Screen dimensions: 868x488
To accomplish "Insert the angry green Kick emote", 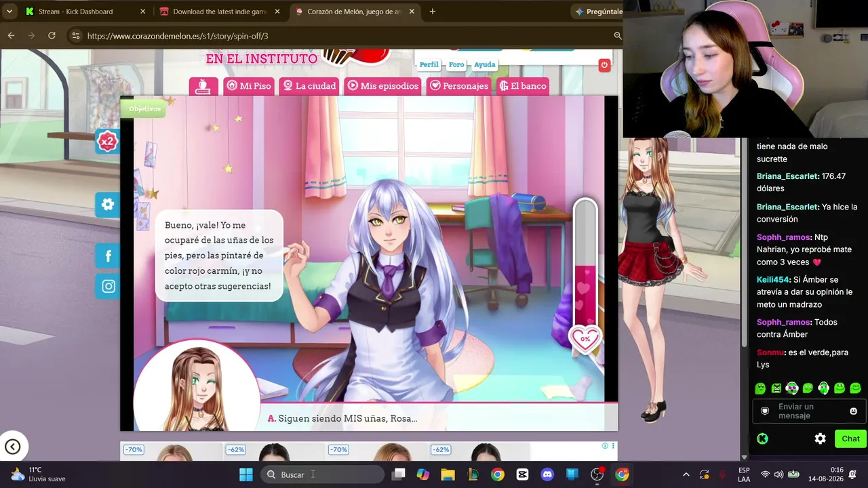I will click(x=776, y=388).
